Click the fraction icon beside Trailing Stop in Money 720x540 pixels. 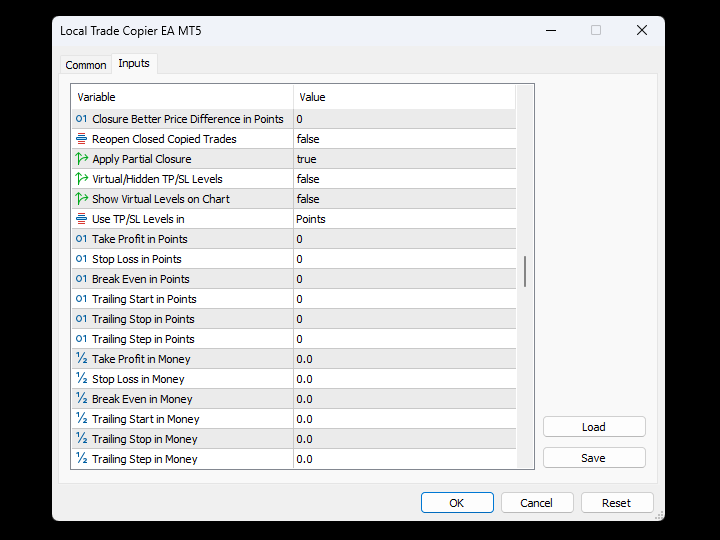pos(81,439)
